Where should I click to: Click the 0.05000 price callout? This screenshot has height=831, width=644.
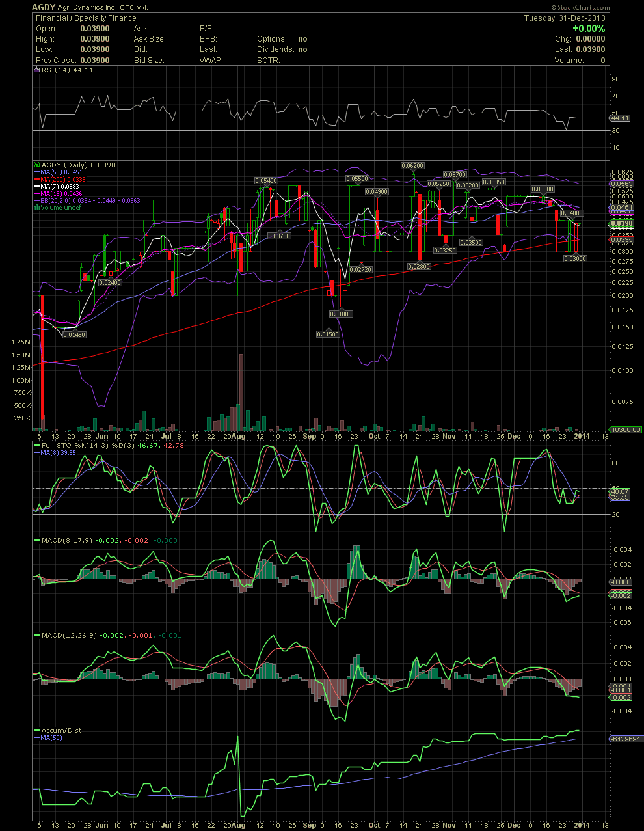pos(543,189)
